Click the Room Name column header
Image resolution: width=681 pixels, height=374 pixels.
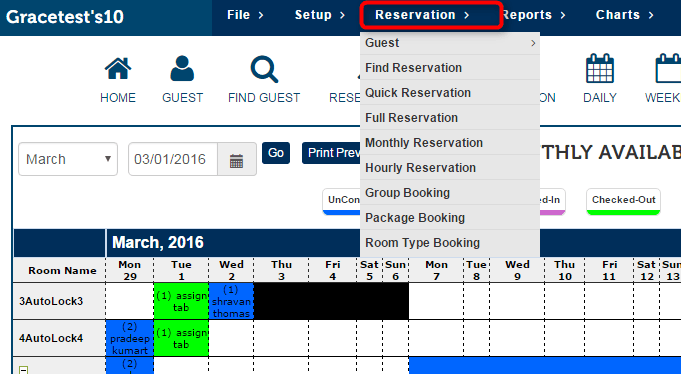[62, 270]
